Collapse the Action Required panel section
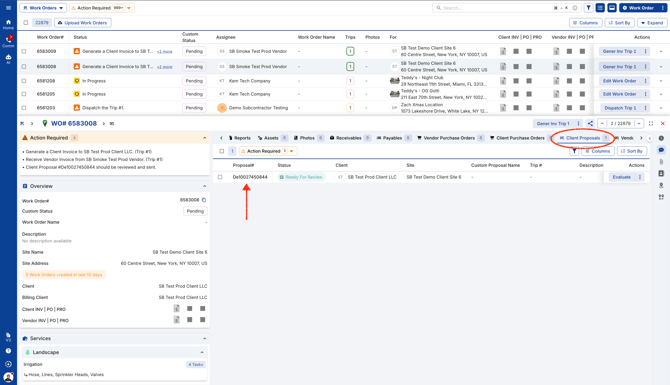Viewport: 670px width, 385px height. (204, 138)
